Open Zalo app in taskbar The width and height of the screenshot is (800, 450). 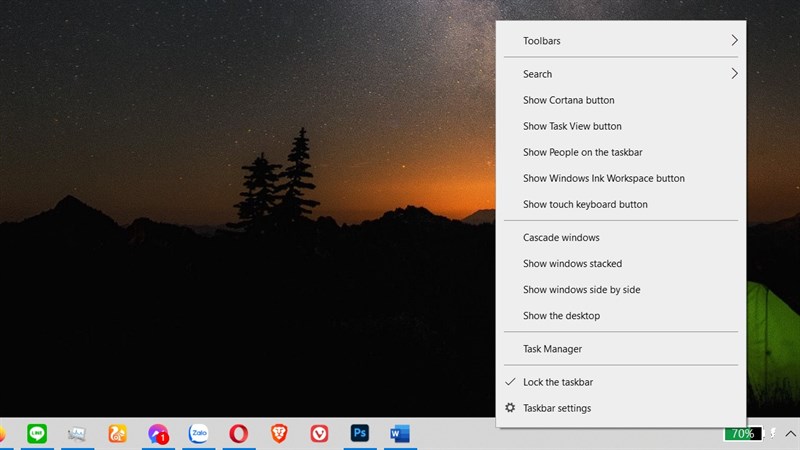pyautogui.click(x=198, y=433)
